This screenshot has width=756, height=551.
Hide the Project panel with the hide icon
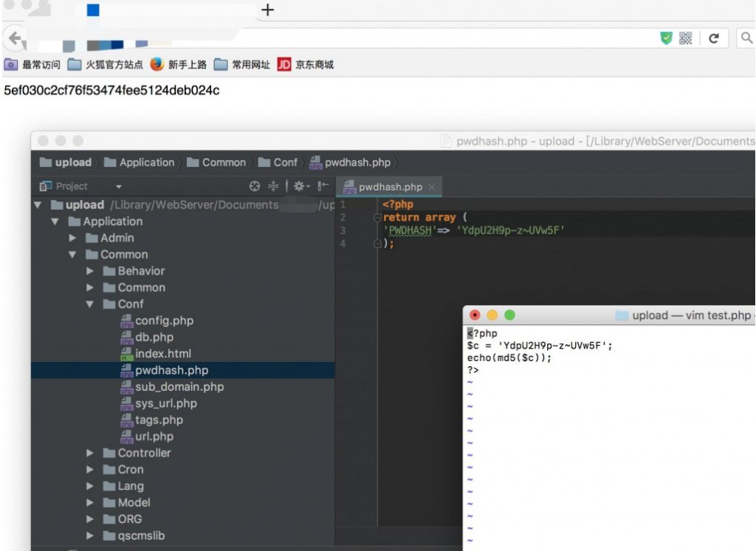coord(323,186)
